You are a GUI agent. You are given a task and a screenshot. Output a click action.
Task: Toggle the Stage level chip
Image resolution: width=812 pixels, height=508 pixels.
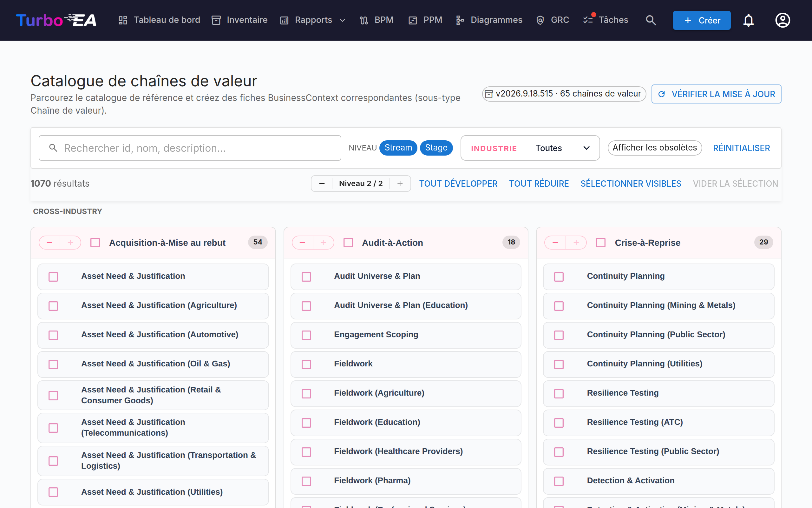(x=436, y=148)
